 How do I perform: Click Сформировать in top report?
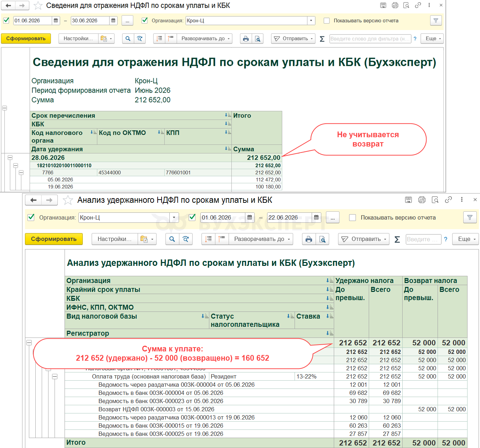coord(26,38)
